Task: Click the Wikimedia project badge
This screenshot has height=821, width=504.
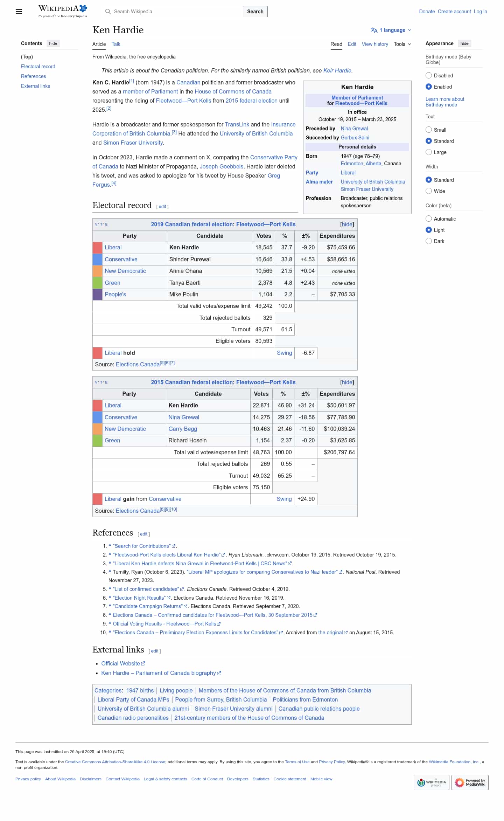Action: pos(432,782)
